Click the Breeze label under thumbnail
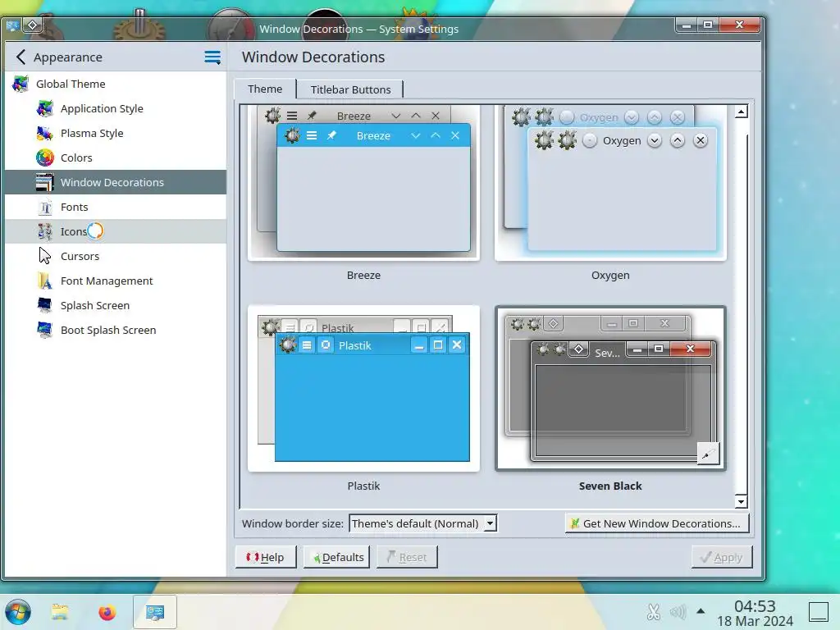Viewport: 840px width, 630px height. click(363, 276)
